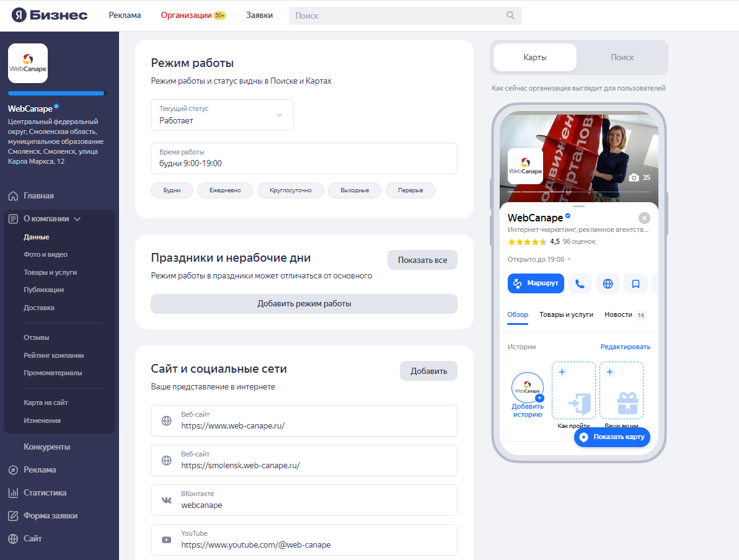This screenshot has height=560, width=739.
Task: Click globe icon next to web-canape.ru website
Action: coord(166,421)
